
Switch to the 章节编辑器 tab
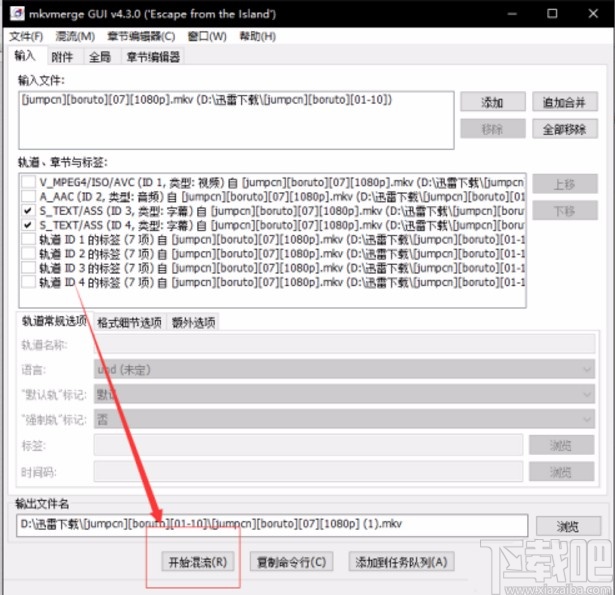coord(153,57)
